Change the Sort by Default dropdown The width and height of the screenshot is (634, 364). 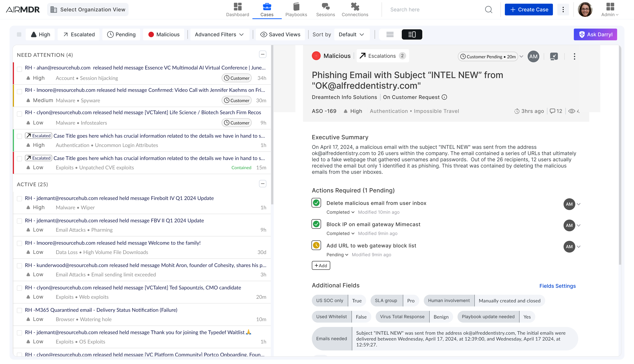tap(352, 34)
